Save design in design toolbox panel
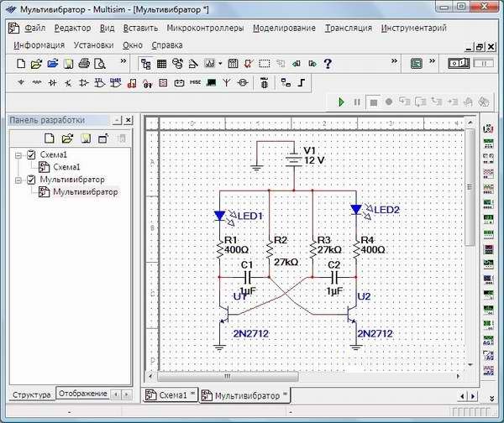This screenshot has height=423, width=504. pyautogui.click(x=86, y=138)
